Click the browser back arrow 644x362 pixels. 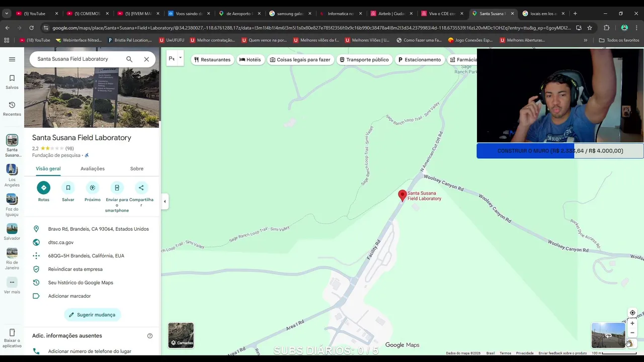pyautogui.click(x=7, y=28)
